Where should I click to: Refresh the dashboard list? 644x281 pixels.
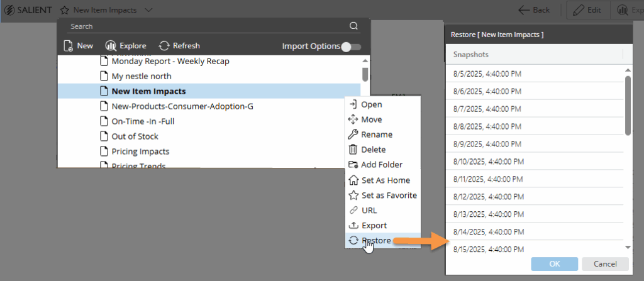click(x=179, y=46)
